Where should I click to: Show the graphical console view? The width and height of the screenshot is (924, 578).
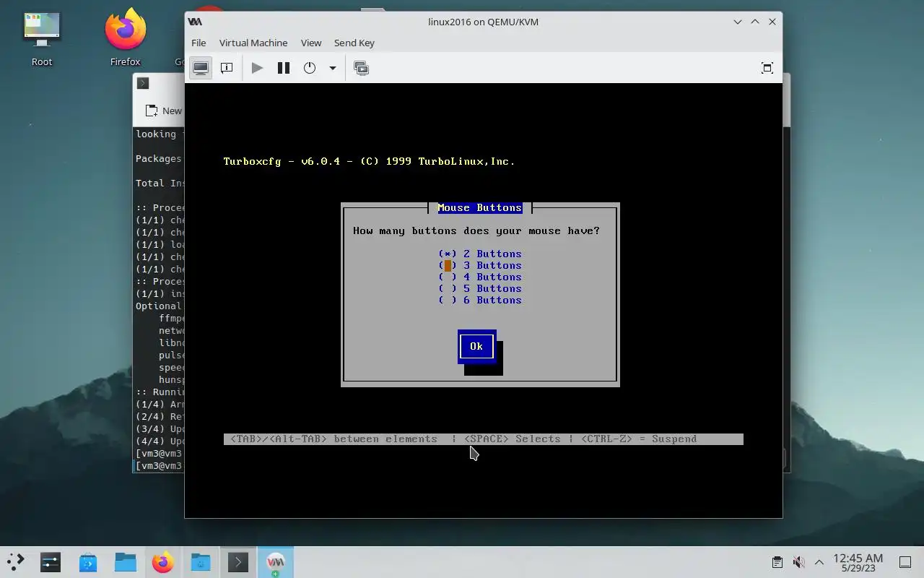[x=201, y=68]
